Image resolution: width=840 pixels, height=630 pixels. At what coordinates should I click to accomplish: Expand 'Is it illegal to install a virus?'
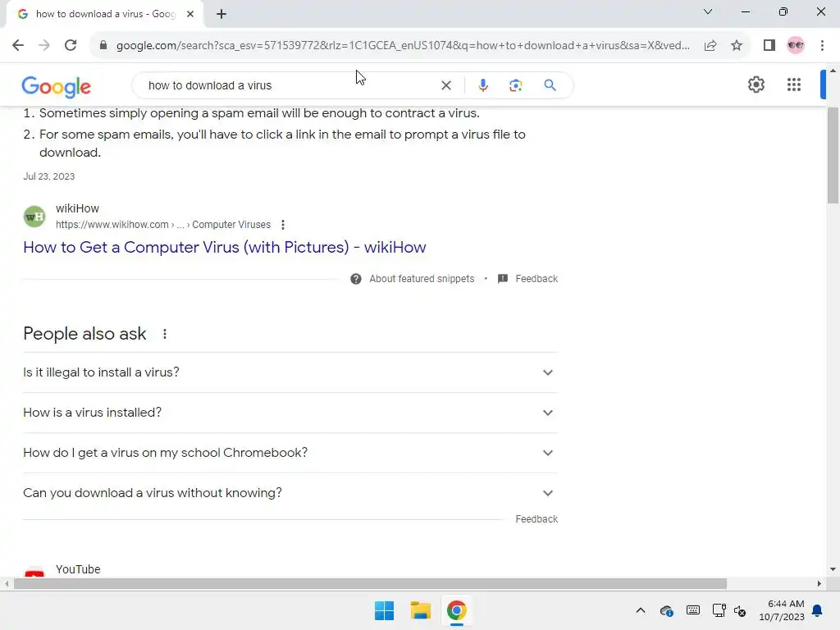coord(290,372)
